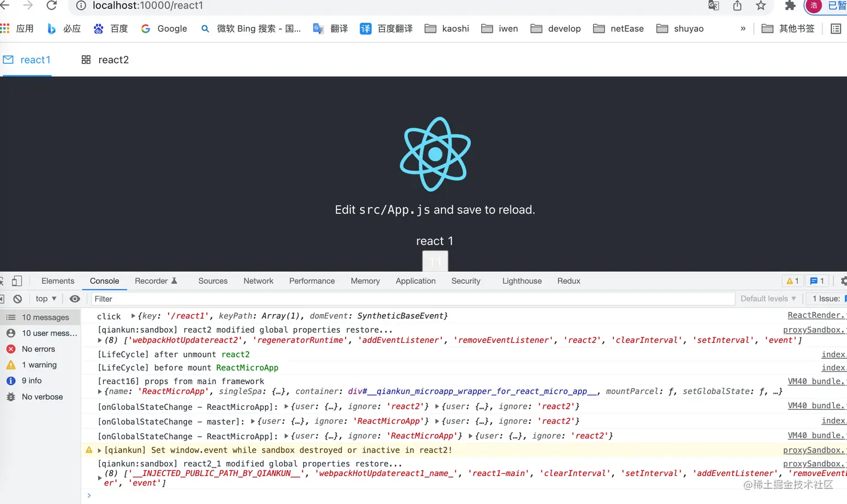Switch to the Elements panel
The height and width of the screenshot is (504, 847).
point(58,281)
